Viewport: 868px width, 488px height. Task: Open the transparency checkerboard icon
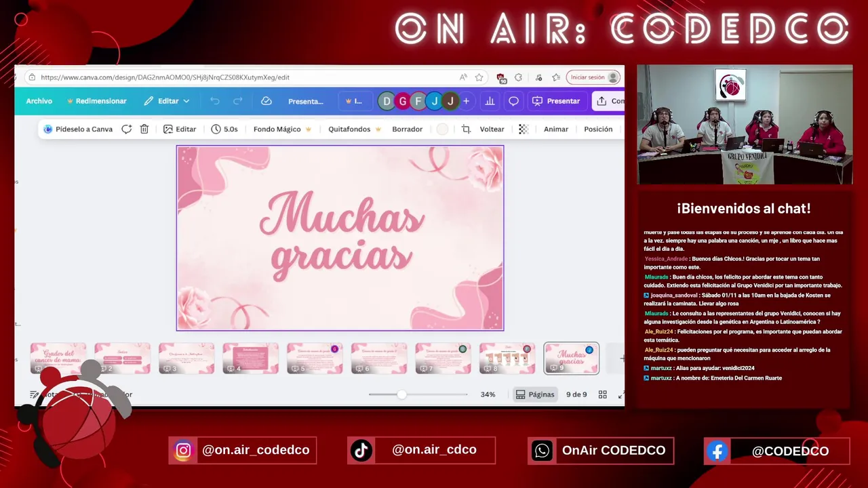click(524, 129)
